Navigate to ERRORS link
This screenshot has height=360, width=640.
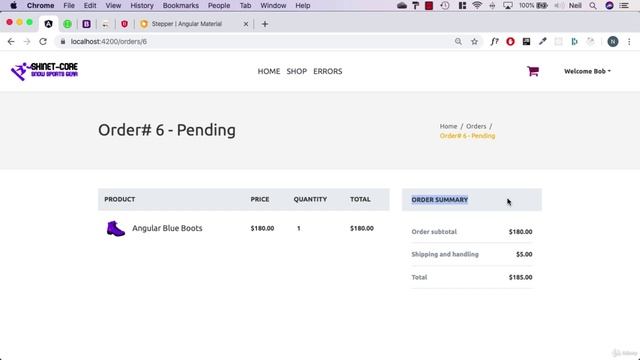tap(328, 71)
